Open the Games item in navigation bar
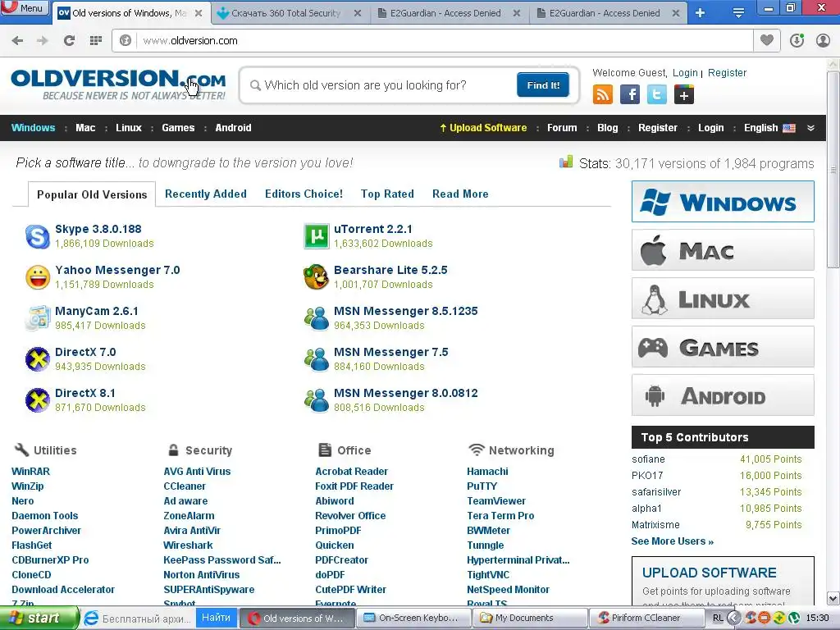This screenshot has height=630, width=840. point(178,128)
